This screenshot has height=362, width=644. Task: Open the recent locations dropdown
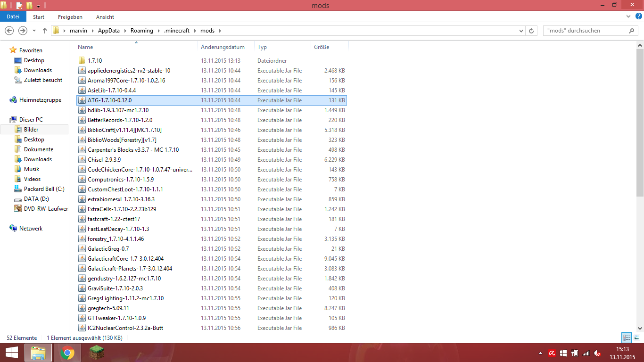click(34, 31)
